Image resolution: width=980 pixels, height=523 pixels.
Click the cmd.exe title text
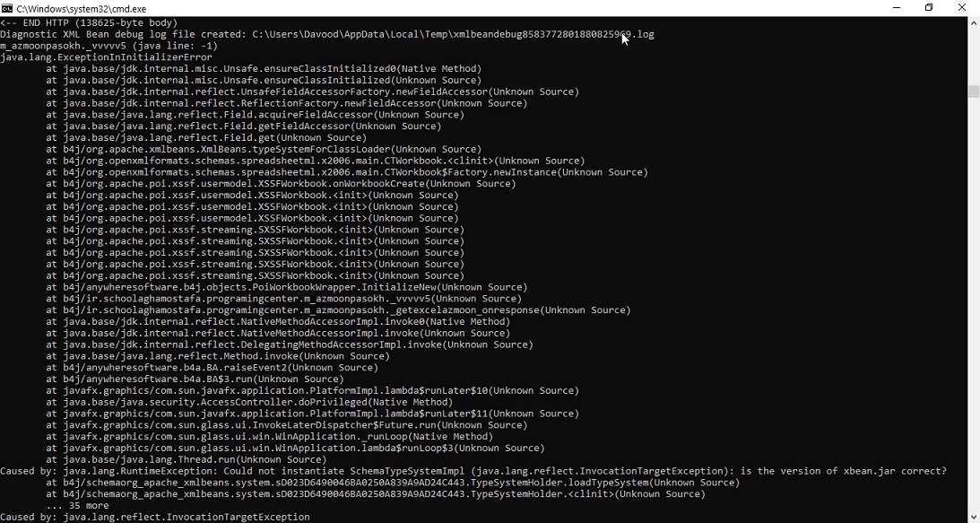(x=82, y=9)
